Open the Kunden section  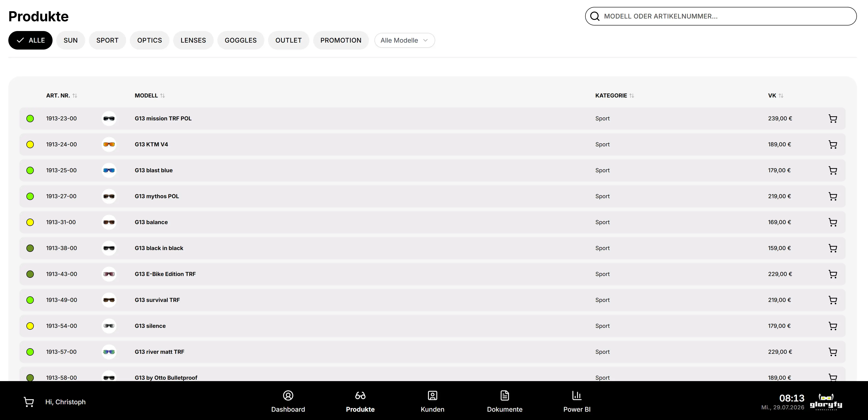coord(432,401)
